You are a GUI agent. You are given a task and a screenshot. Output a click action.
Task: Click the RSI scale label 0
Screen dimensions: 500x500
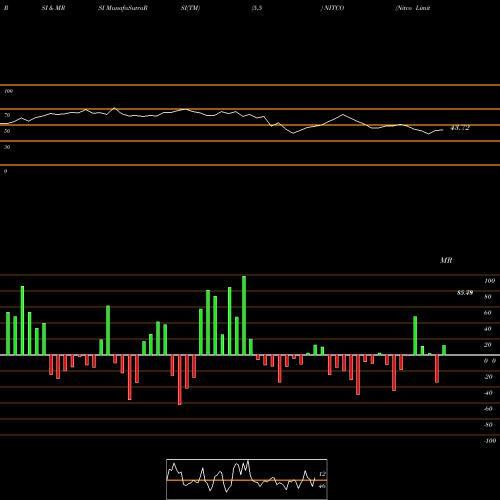[5, 171]
